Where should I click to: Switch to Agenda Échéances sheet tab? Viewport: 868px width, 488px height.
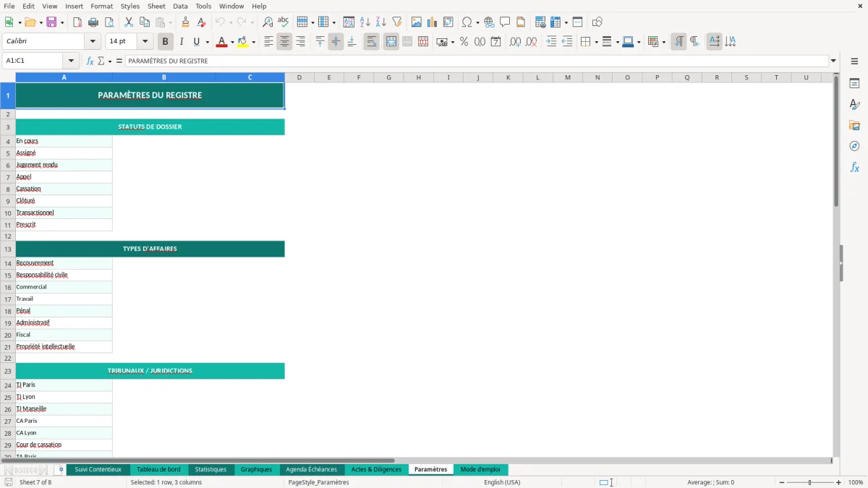click(312, 469)
